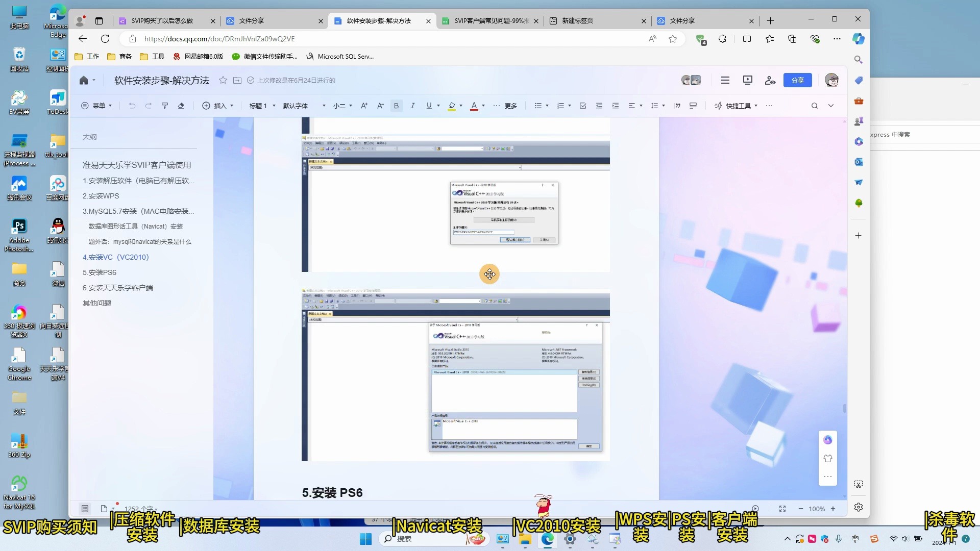Click the highlight color brush icon
Screen dimensions: 980x551
point(452,106)
